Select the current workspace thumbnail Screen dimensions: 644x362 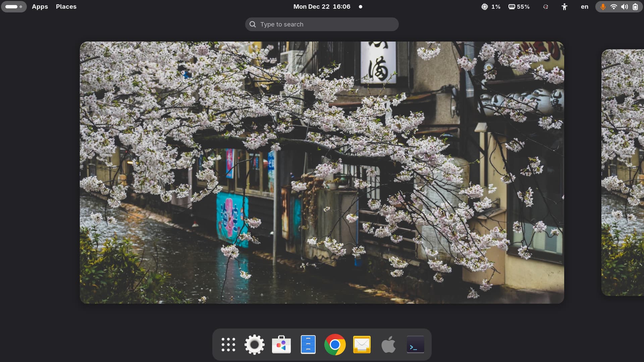(322, 172)
